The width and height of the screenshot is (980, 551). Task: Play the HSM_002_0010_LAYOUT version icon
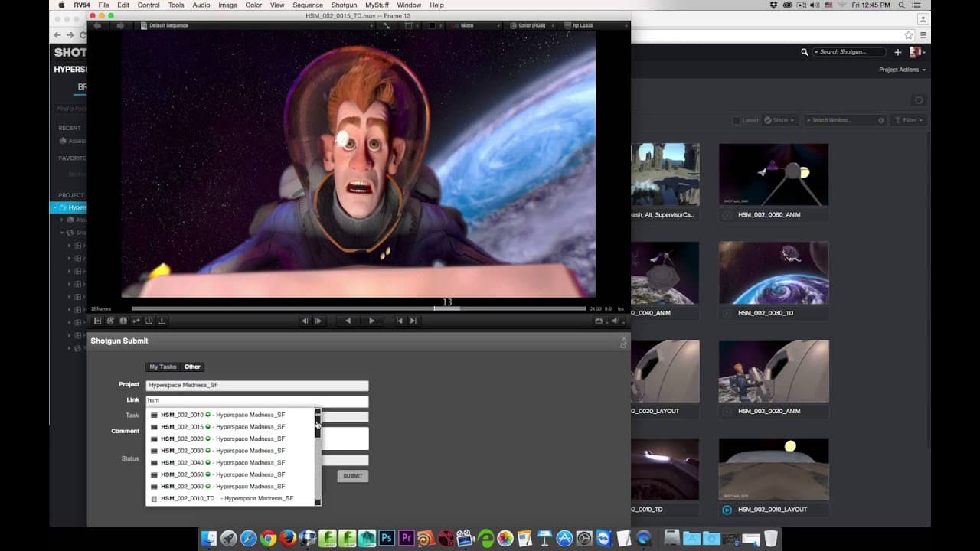[727, 510]
